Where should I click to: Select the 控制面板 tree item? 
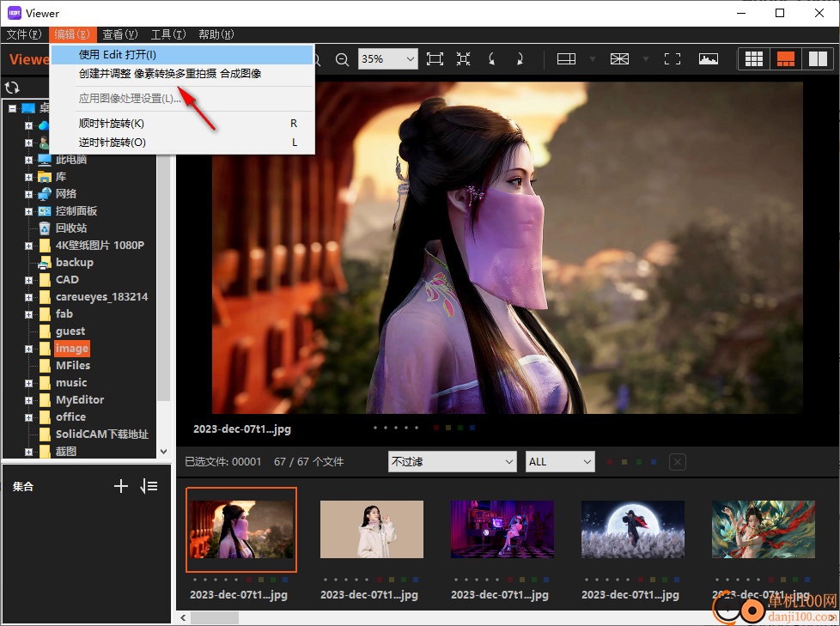76,211
